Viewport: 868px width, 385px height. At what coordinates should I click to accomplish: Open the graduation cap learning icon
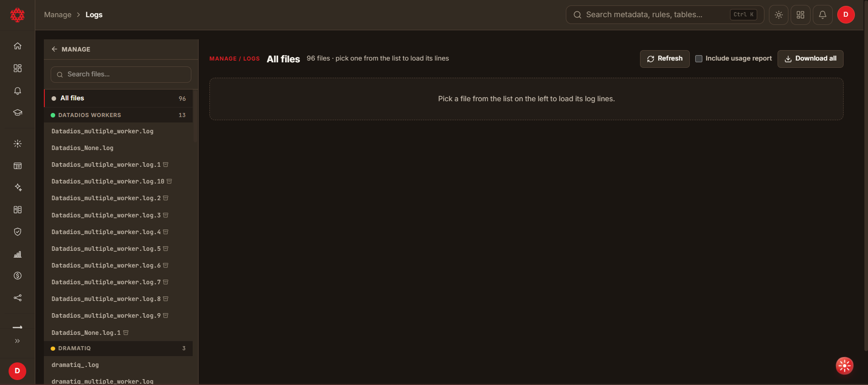coord(18,113)
